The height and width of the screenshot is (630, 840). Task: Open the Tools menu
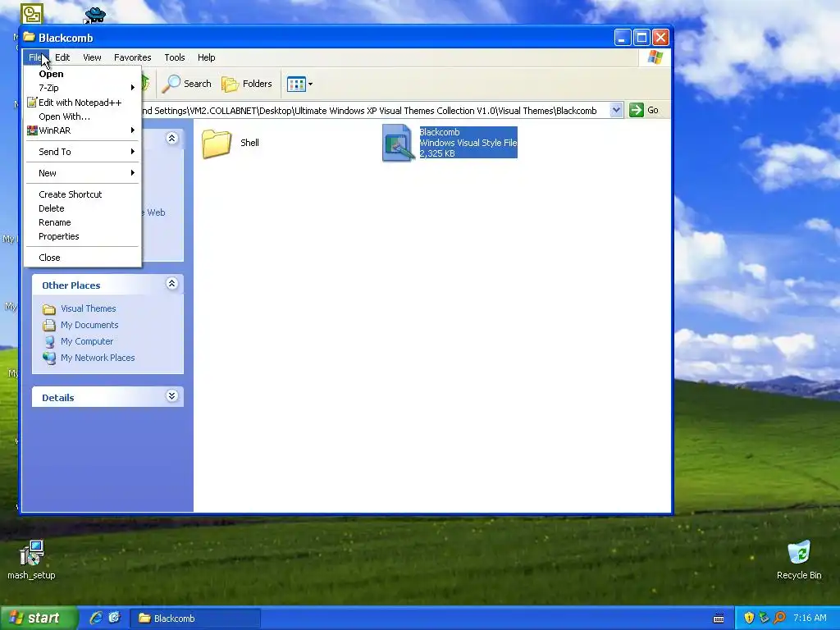(x=175, y=57)
